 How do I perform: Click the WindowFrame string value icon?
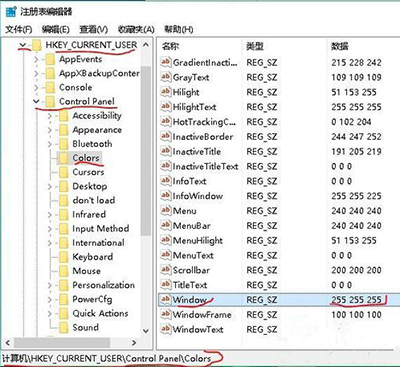coord(166,314)
